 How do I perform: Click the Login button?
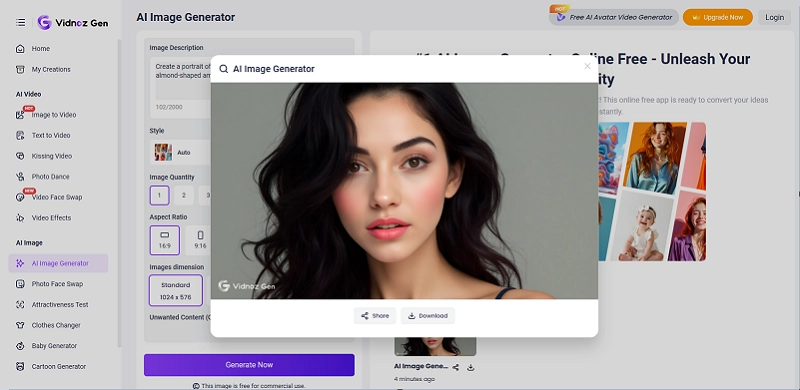tap(774, 17)
